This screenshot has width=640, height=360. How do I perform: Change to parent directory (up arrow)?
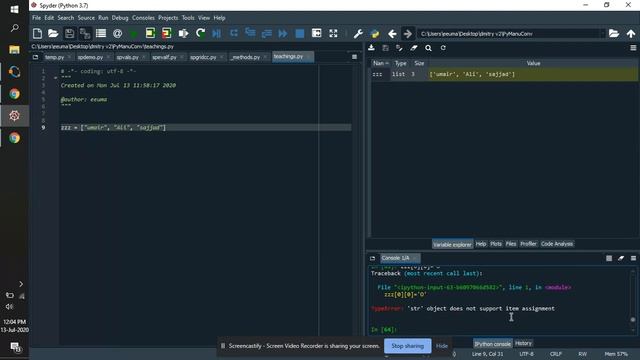tap(631, 33)
